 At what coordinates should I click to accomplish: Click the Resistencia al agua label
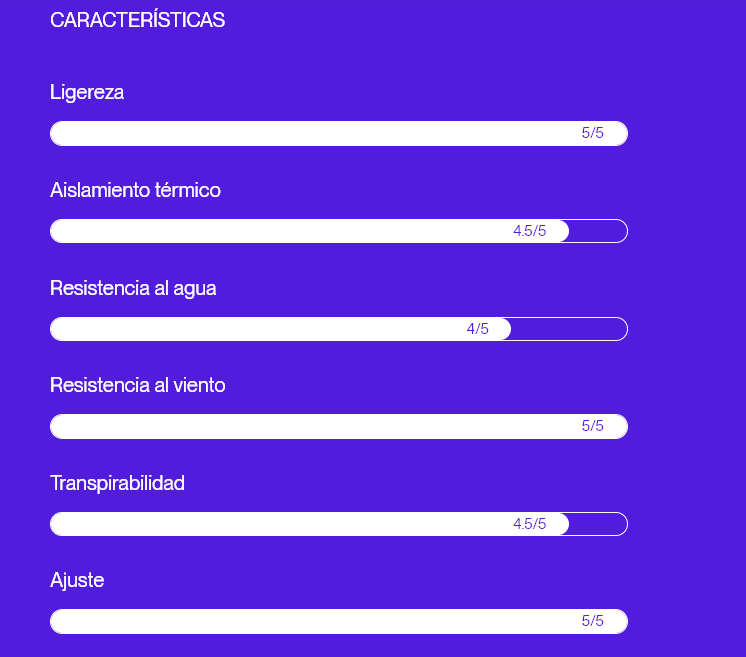(133, 288)
